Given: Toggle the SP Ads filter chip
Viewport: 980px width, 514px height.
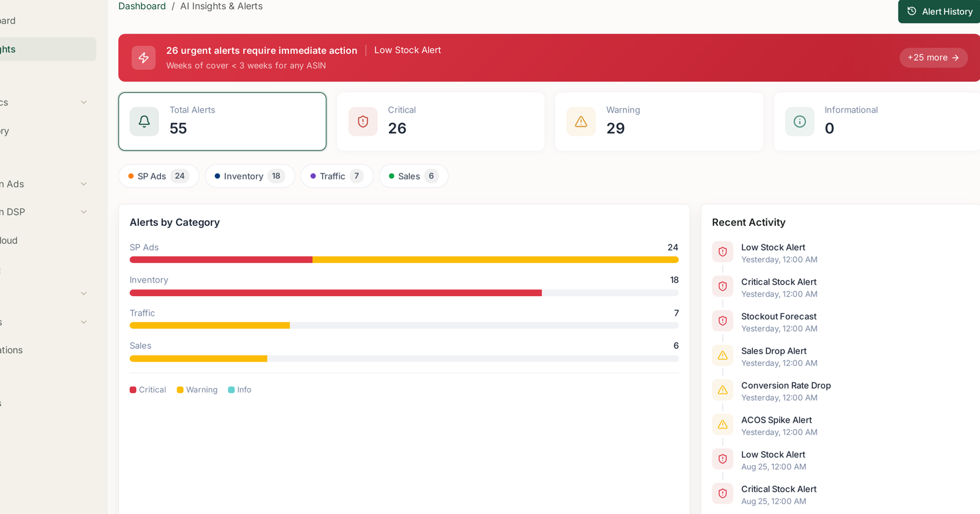Looking at the screenshot, I should (x=159, y=176).
